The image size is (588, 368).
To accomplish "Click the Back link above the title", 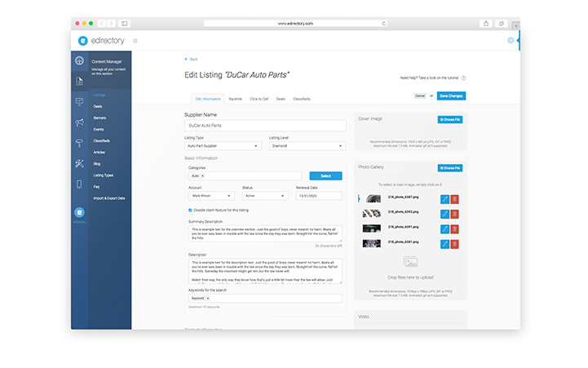I will tap(192, 60).
